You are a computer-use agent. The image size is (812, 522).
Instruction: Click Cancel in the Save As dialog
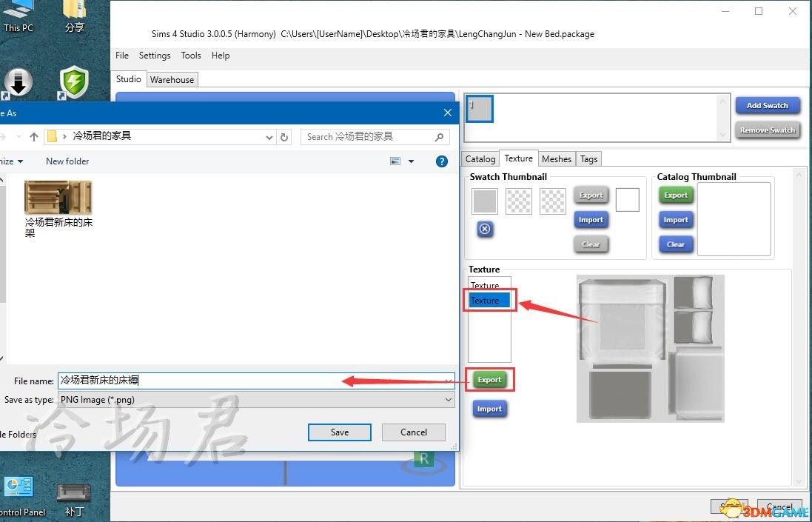pyautogui.click(x=414, y=432)
